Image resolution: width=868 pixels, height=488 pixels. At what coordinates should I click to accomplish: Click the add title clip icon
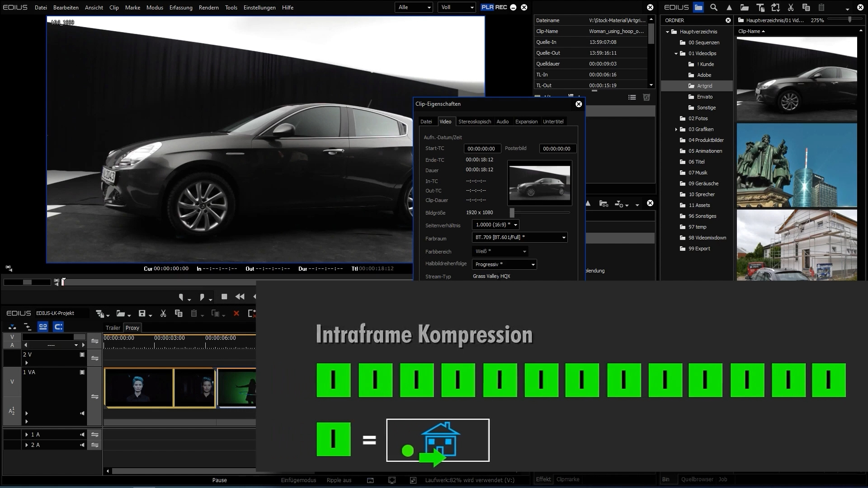click(x=760, y=7)
